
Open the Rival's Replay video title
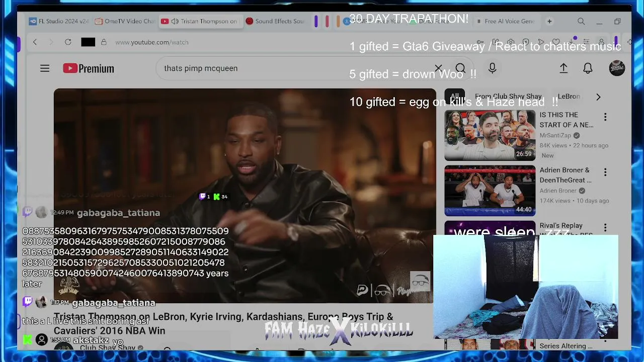pyautogui.click(x=561, y=226)
